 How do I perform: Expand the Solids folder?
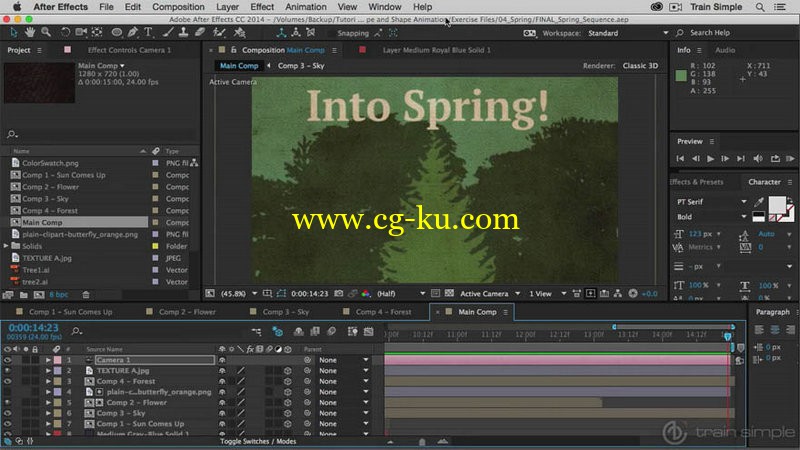tap(6, 246)
